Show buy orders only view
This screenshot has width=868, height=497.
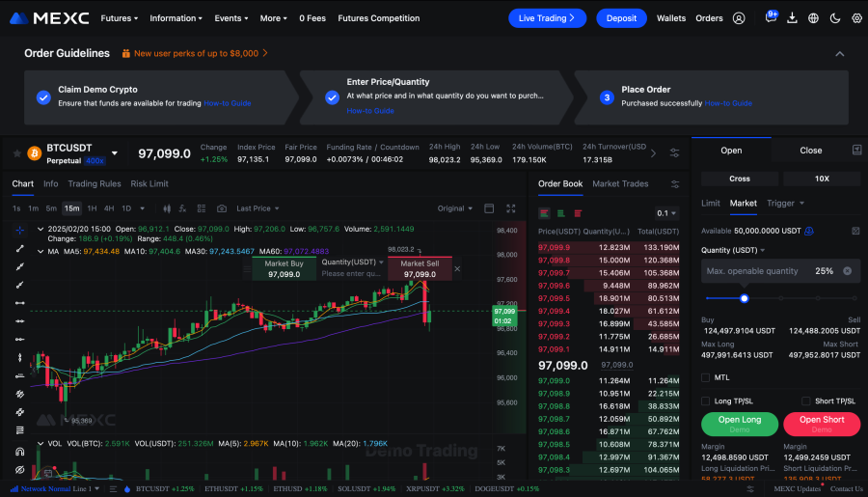click(561, 213)
